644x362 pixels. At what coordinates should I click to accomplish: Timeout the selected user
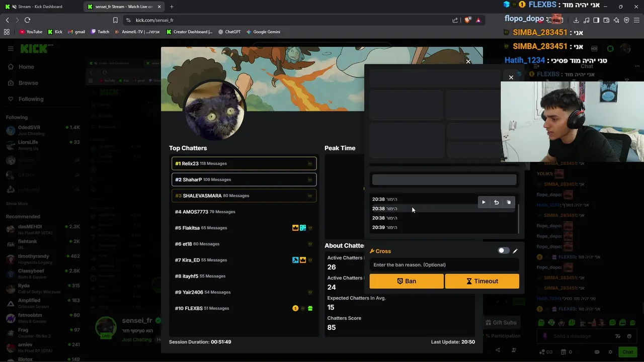pos(482,281)
